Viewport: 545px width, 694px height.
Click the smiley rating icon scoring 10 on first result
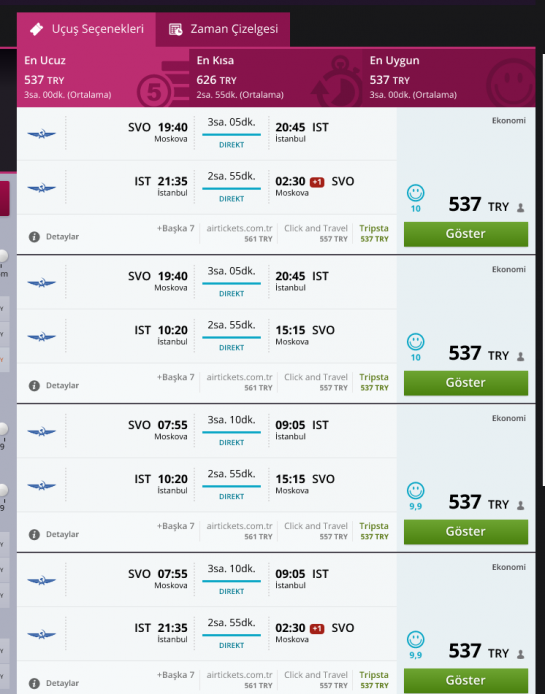415,193
